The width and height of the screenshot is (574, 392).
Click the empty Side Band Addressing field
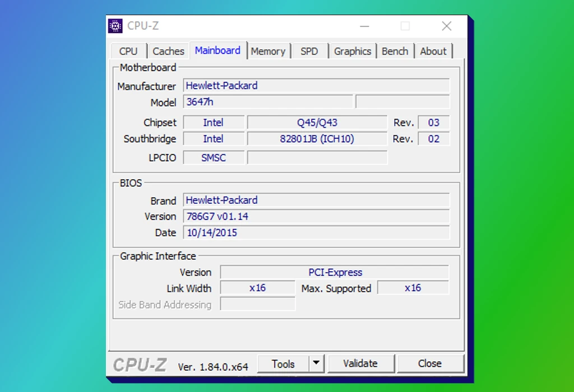[258, 304]
